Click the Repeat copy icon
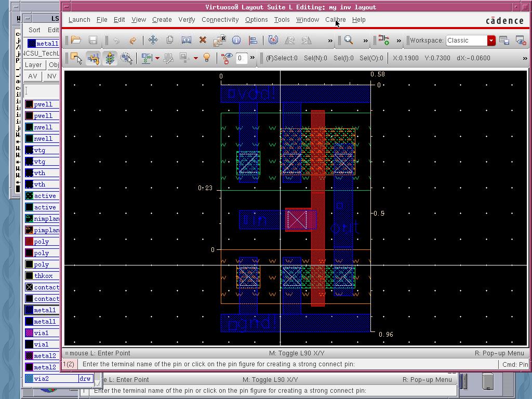This screenshot has height=399, width=532. [220, 41]
